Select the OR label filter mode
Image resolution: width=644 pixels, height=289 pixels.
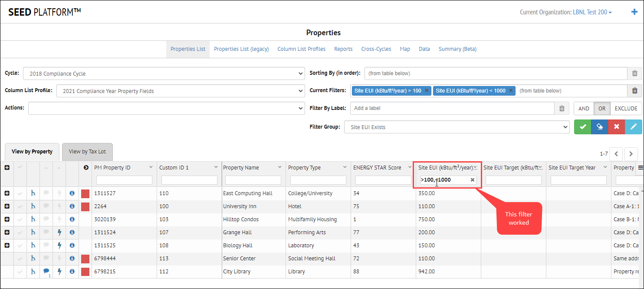coord(602,108)
